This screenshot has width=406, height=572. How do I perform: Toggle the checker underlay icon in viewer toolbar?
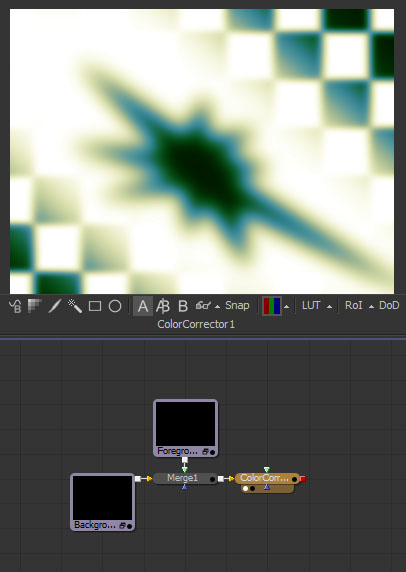coord(35,305)
